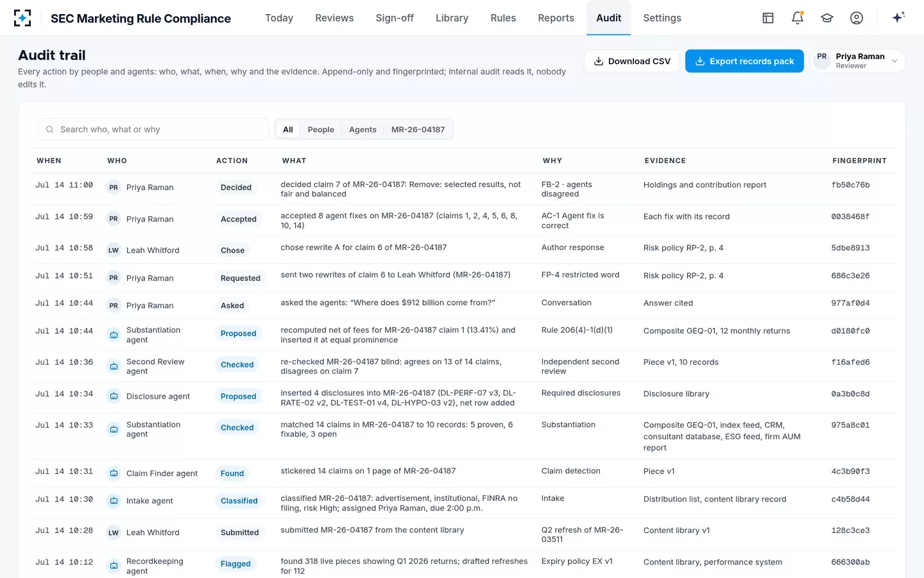Click evidence 'Holdings and contribution report'

click(x=705, y=185)
